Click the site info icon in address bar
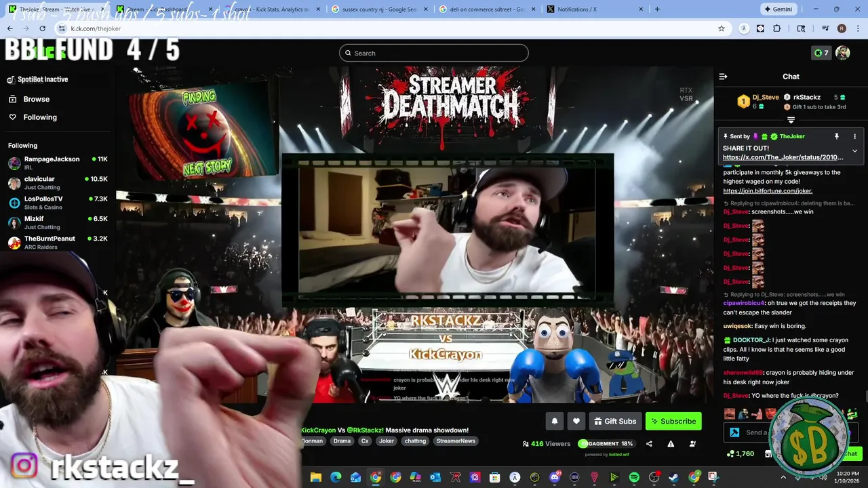Image resolution: width=868 pixels, height=488 pixels. (62, 28)
